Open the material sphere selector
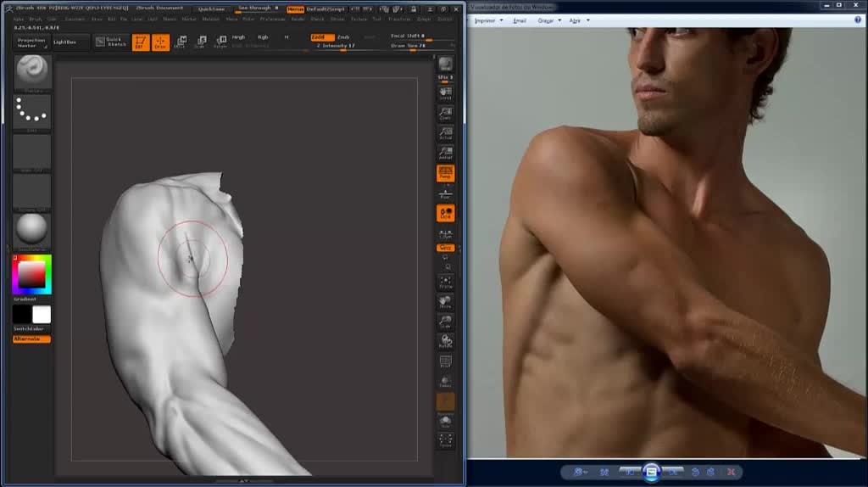Viewport: 868px width, 487px height. [x=32, y=231]
